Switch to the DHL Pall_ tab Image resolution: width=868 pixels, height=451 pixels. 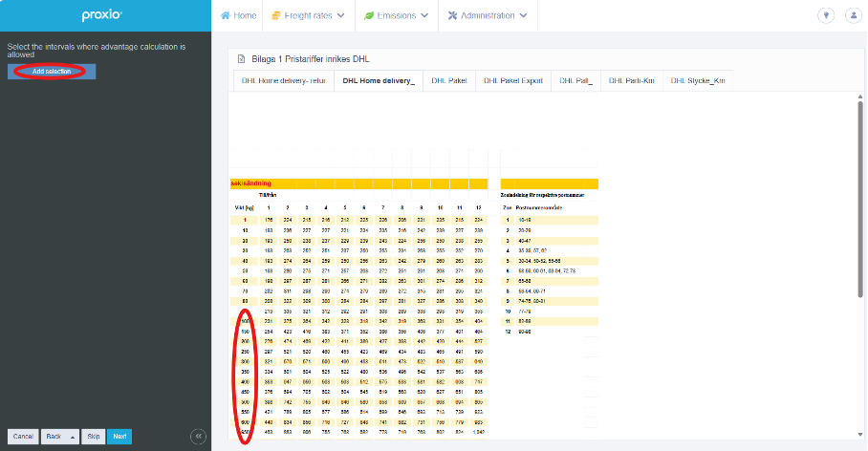click(575, 81)
